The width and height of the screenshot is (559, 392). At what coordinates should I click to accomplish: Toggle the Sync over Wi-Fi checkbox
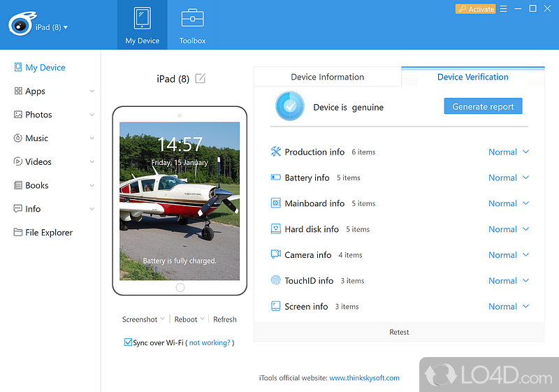(x=128, y=342)
